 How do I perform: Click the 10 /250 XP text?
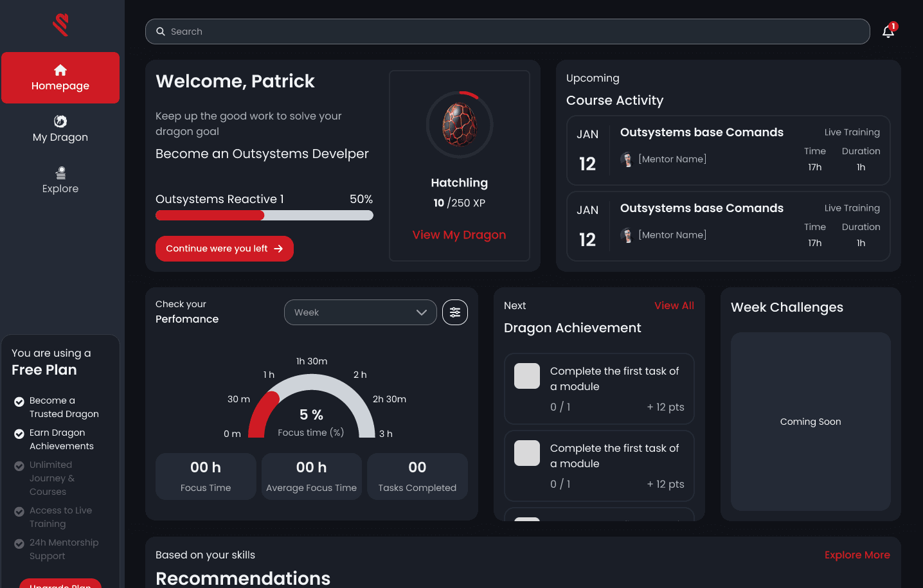[x=460, y=202]
